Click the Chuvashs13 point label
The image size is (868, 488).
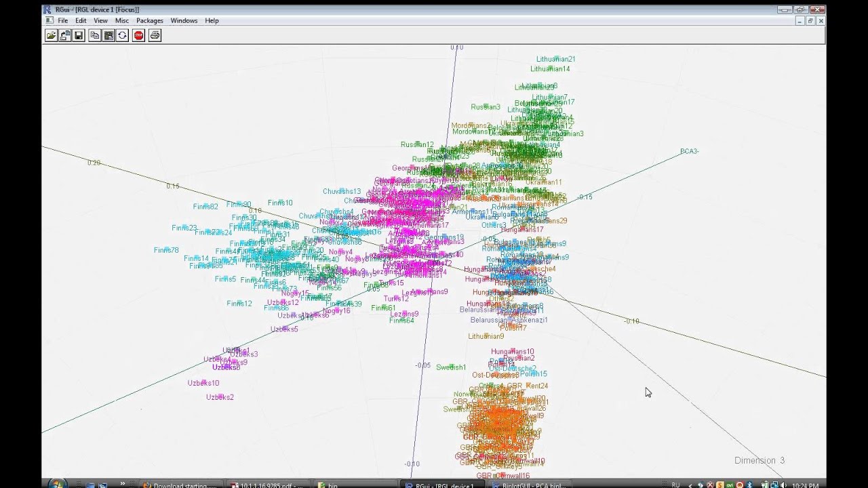[342, 191]
